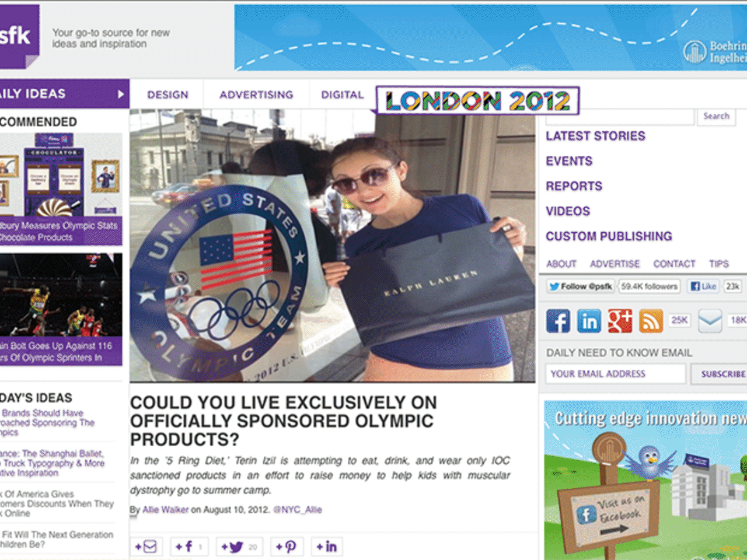Open Usain Bolt sprinters article thumbnail
747x560 pixels.
click(x=61, y=295)
